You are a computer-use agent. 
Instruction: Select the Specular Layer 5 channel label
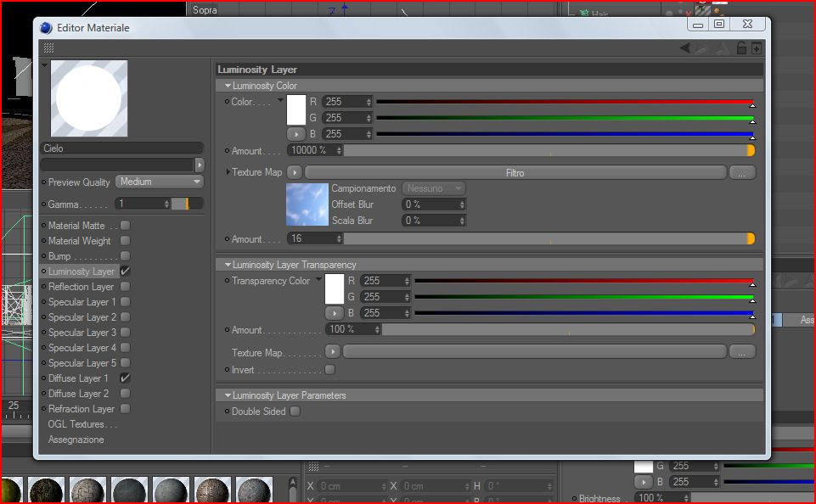pos(82,363)
